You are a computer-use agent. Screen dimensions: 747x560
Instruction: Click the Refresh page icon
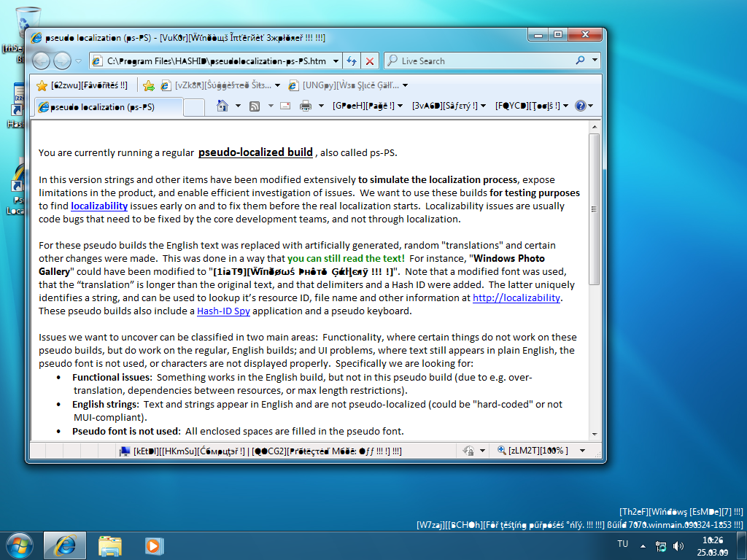coord(352,61)
